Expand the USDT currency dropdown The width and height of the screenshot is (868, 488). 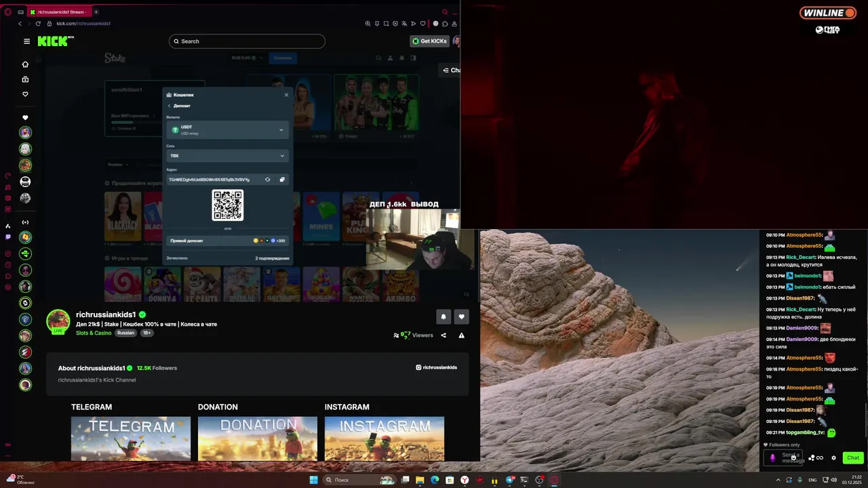[x=228, y=129]
